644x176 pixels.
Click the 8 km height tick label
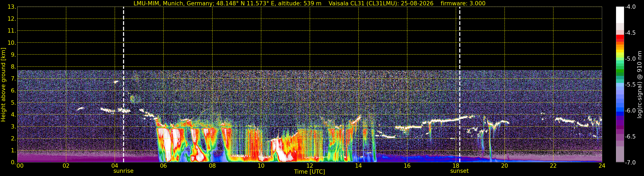pos(13,67)
